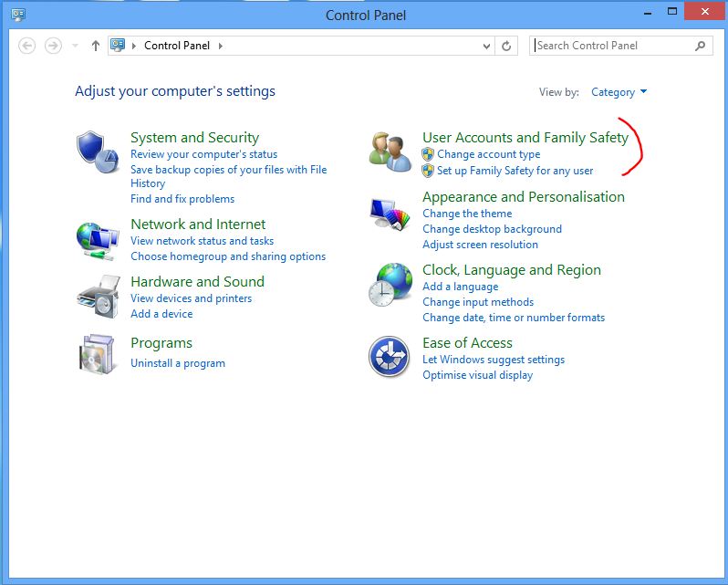
Task: Click Change desktop background
Action: [492, 229]
